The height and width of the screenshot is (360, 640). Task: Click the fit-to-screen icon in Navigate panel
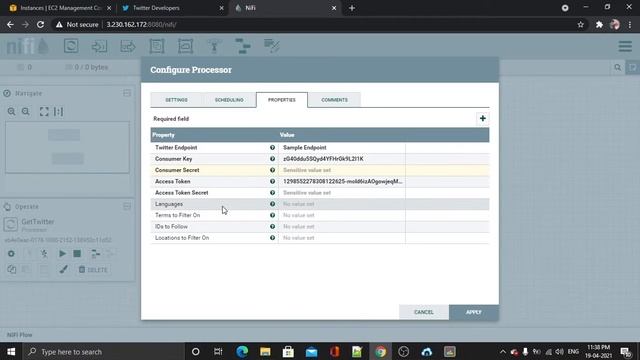[x=44, y=111]
